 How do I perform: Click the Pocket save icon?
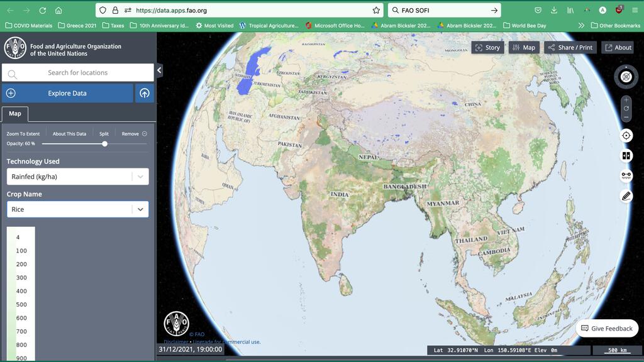tap(538, 10)
